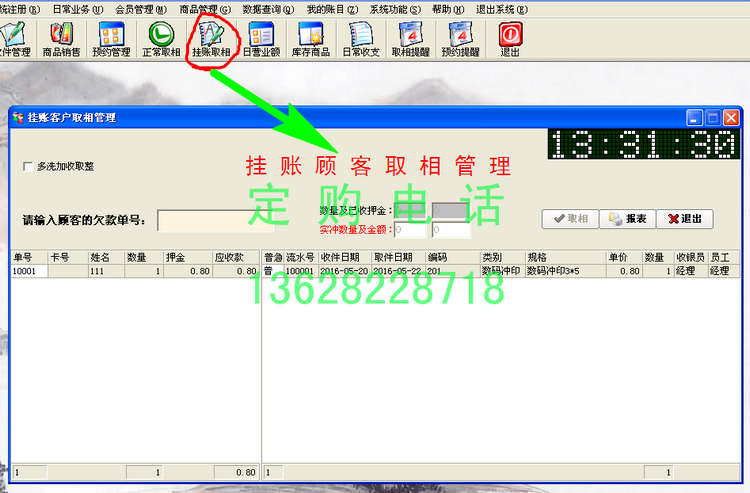
Task: Minimize the 挂账客户取相管理 window
Action: 694,117
